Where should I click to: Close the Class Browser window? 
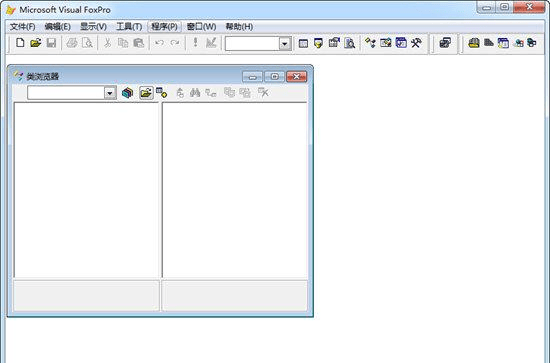tap(296, 77)
